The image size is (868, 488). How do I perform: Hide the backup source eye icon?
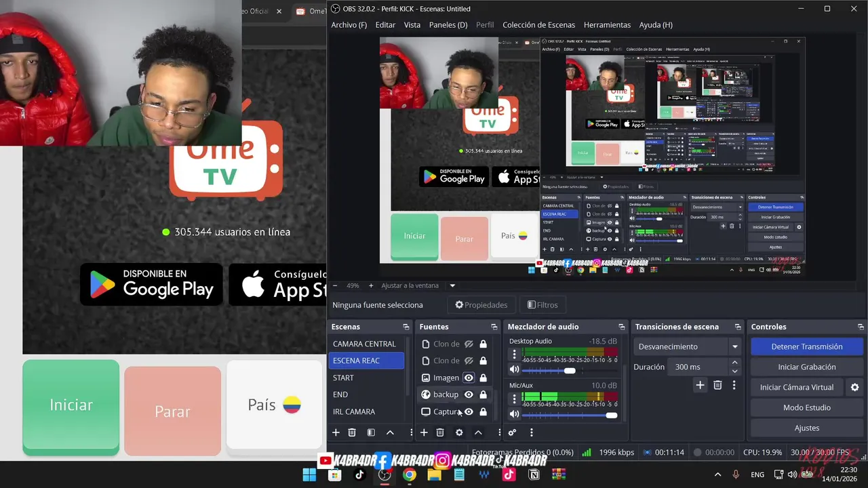pos(469,394)
